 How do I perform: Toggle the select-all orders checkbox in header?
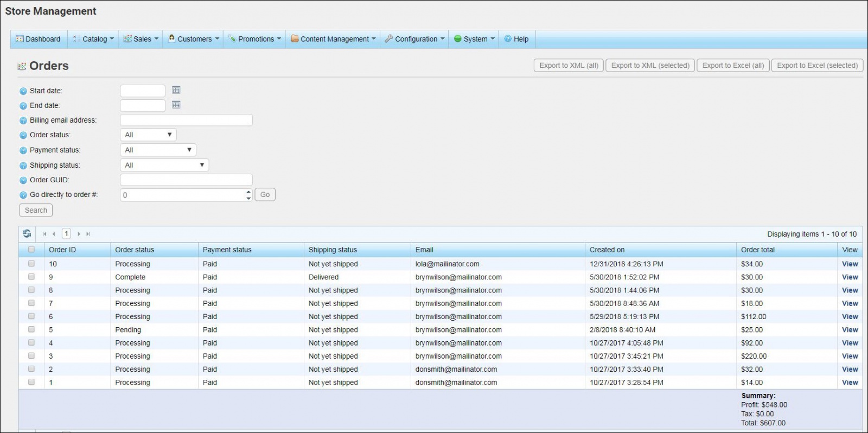tap(31, 250)
